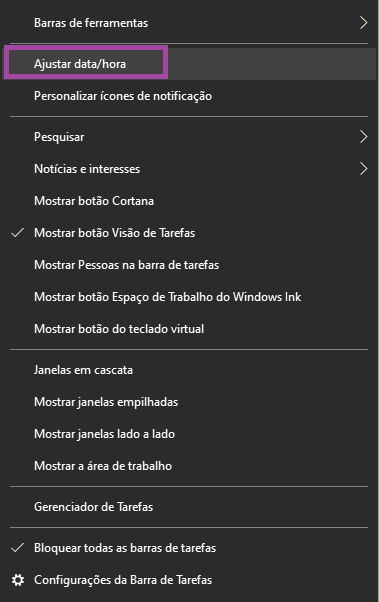This screenshot has height=602, width=379.
Task: Expand the Pesquisar submenu chevron
Action: (x=363, y=137)
